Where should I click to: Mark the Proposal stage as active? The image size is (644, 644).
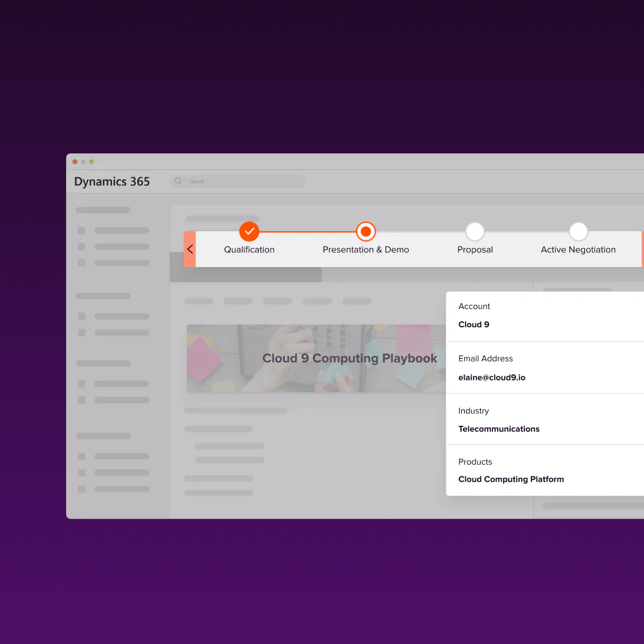[x=475, y=231]
